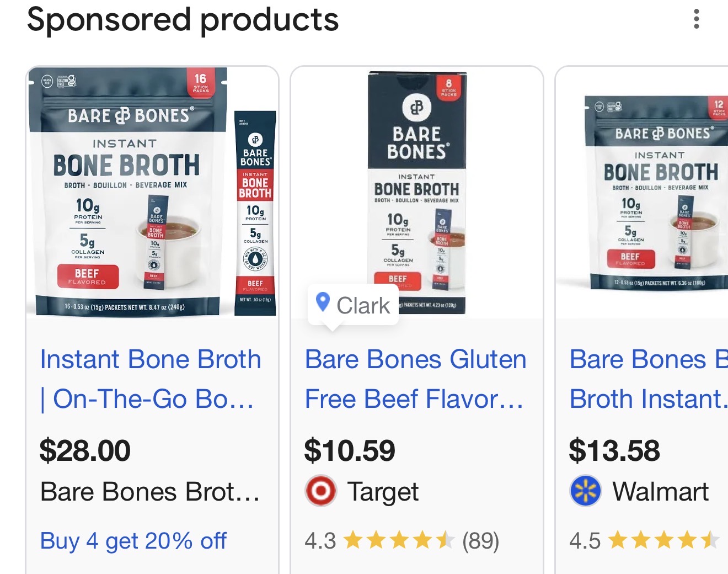Click the Target seller name
This screenshot has width=728, height=574.
click(x=383, y=491)
